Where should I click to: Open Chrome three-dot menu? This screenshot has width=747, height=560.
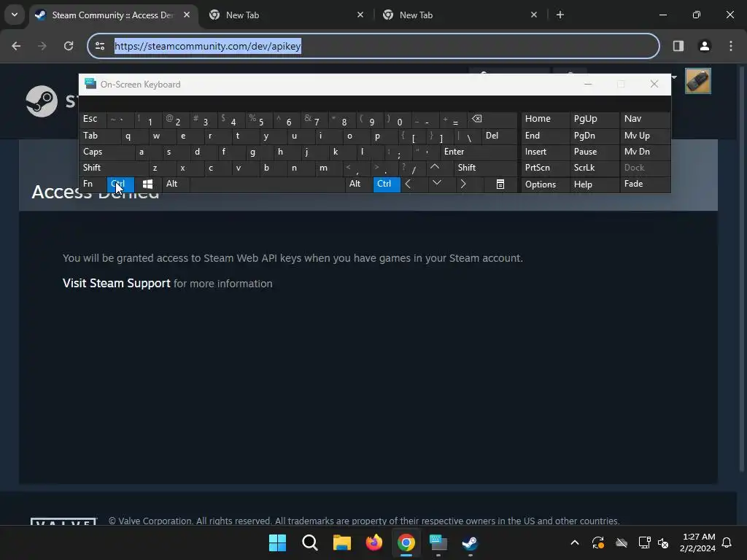point(731,46)
